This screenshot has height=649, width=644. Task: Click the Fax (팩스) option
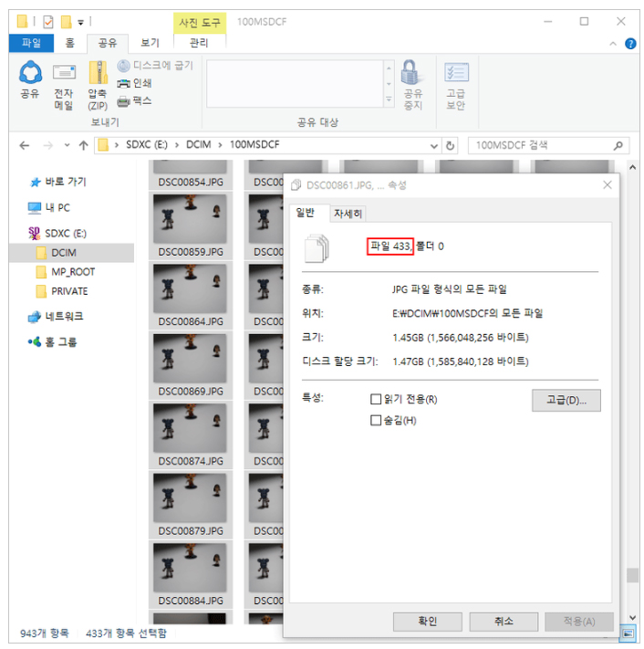tap(134, 101)
